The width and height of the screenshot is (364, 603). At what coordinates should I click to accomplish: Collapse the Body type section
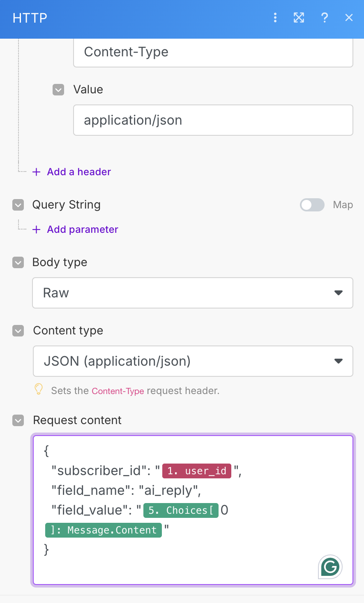click(x=18, y=262)
